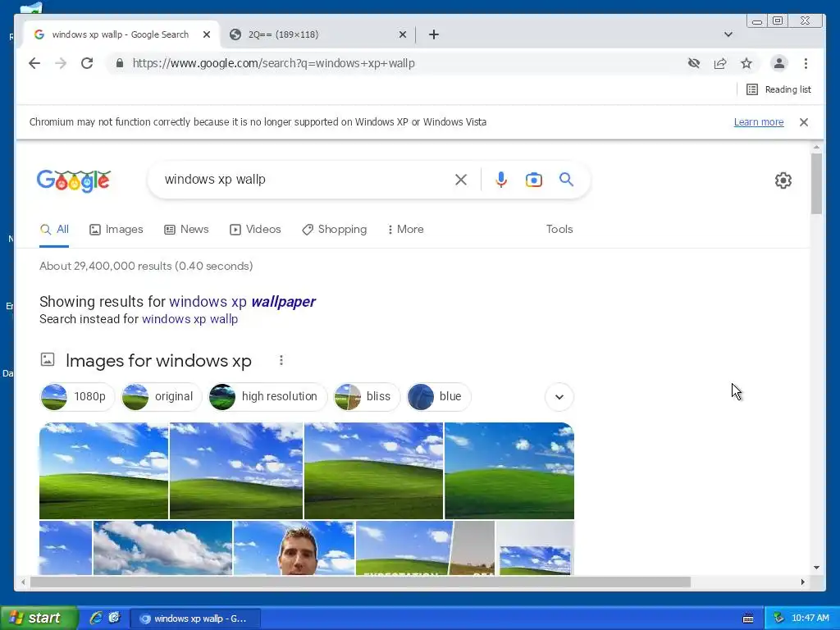Switch to the 2Q== (189×118) tab
Screen dimensions: 840x630
317,34
